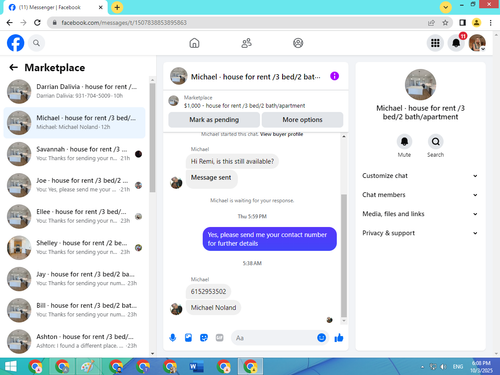Bookmark this page star icon
The width and height of the screenshot is (500, 375).
(445, 23)
